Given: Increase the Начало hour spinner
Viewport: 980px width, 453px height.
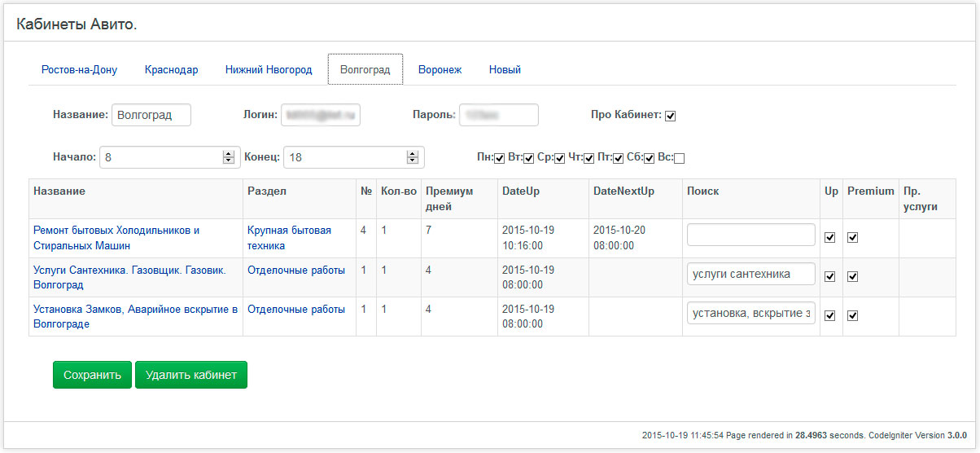Looking at the screenshot, I should 228,153.
